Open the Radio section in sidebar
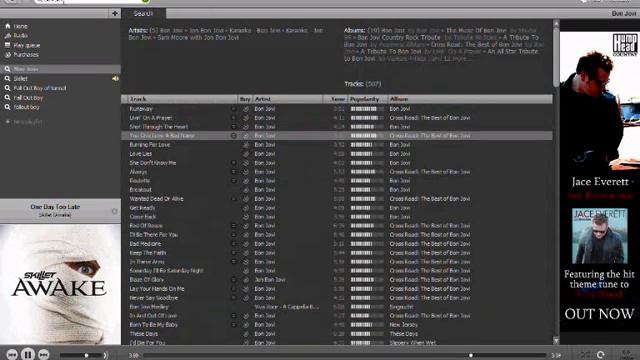Viewport: 640px width, 360px height. pos(20,36)
